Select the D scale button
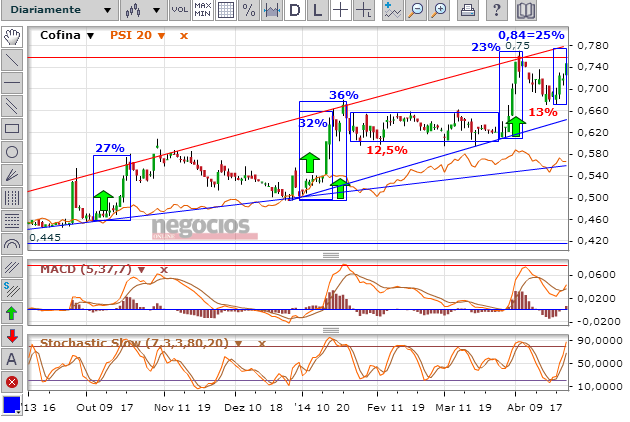This screenshot has width=630, height=422. (x=295, y=10)
